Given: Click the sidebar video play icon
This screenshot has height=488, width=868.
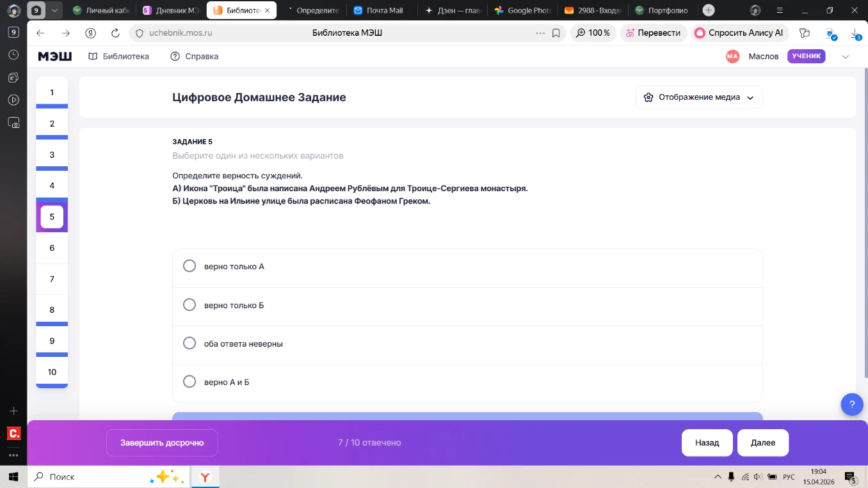Looking at the screenshot, I should (x=13, y=100).
